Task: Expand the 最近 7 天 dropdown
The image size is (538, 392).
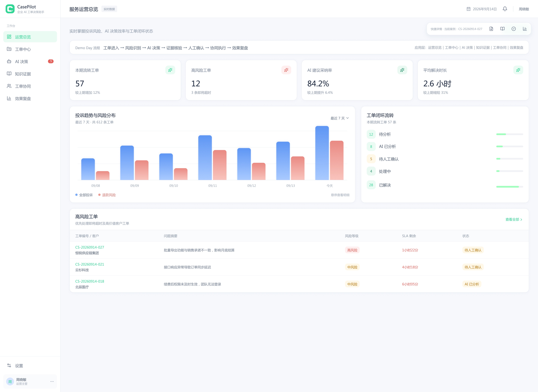Action: tap(340, 118)
